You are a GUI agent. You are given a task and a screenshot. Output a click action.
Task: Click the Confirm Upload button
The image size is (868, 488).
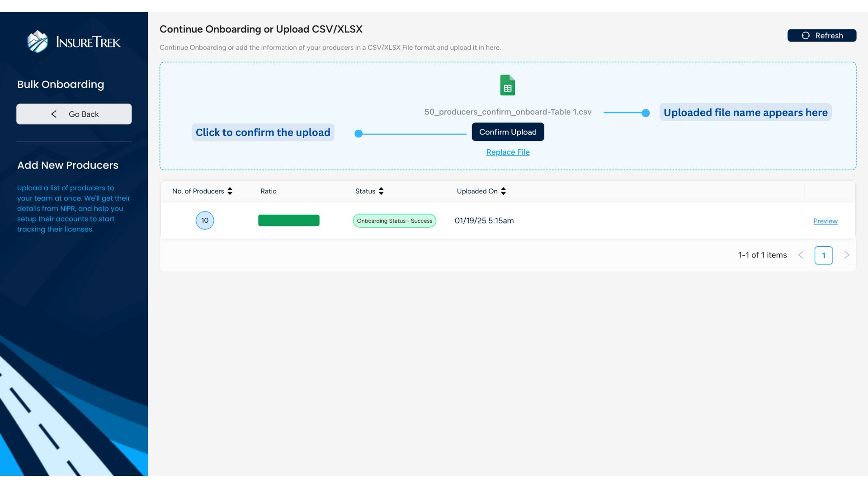point(508,132)
